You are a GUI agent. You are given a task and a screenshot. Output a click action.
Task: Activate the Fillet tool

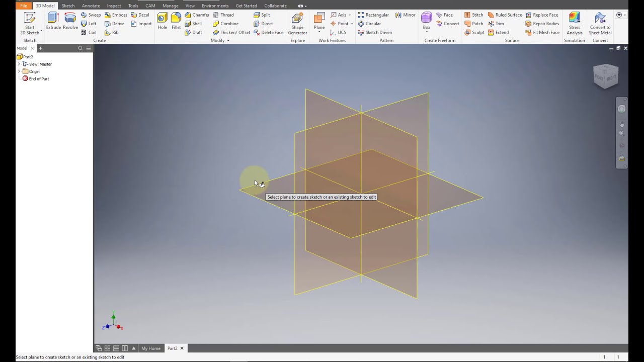point(176,21)
